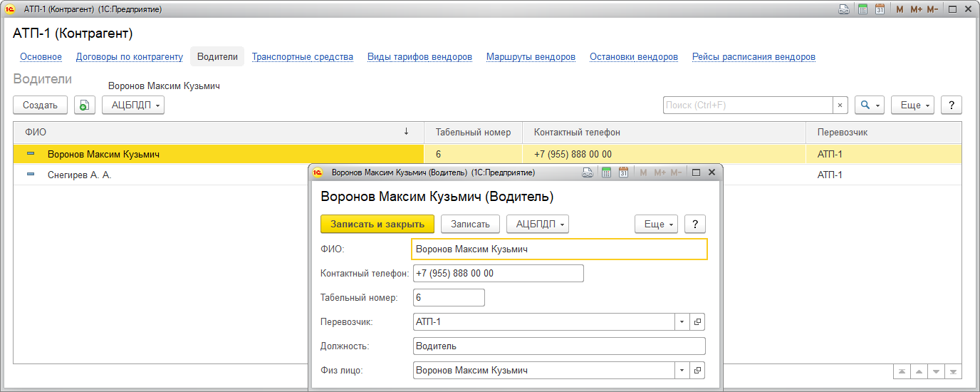Open the Перевозчик field's linked record icon

coord(697,322)
